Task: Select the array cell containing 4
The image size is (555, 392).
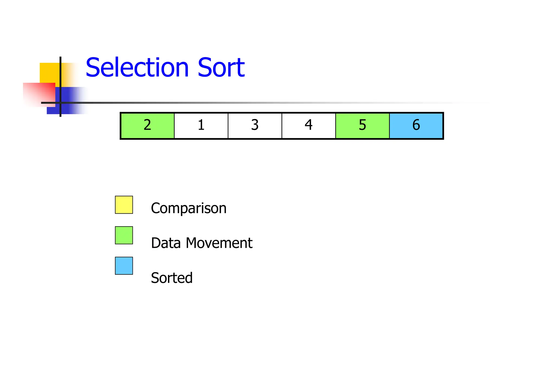Action: 308,126
